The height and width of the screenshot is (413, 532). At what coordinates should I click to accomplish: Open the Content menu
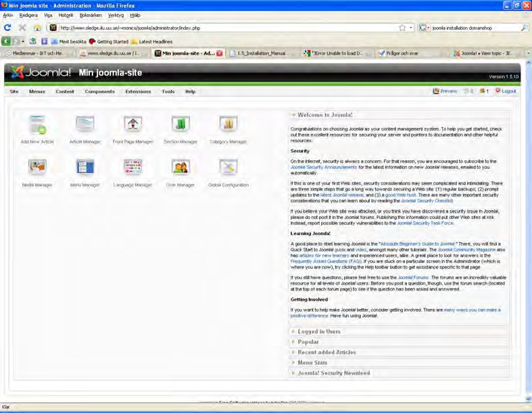click(65, 92)
